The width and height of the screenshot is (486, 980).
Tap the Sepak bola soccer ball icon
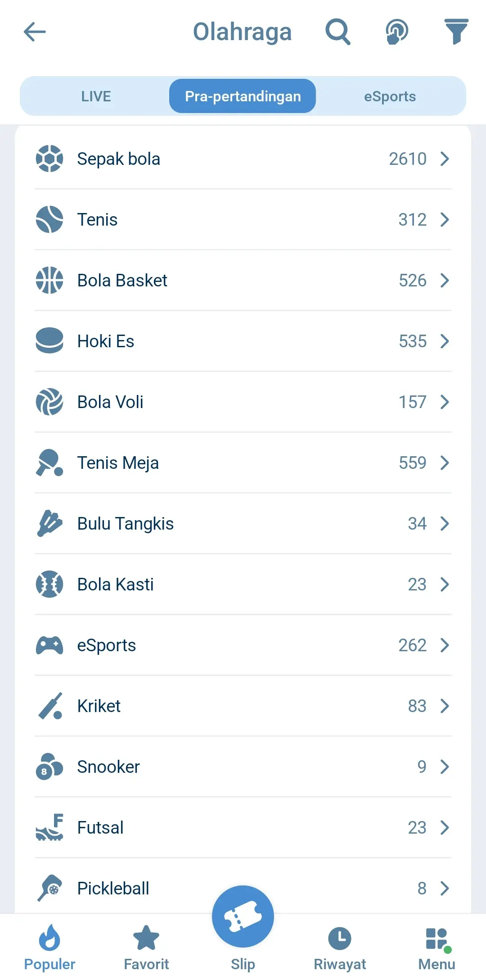[x=49, y=159]
